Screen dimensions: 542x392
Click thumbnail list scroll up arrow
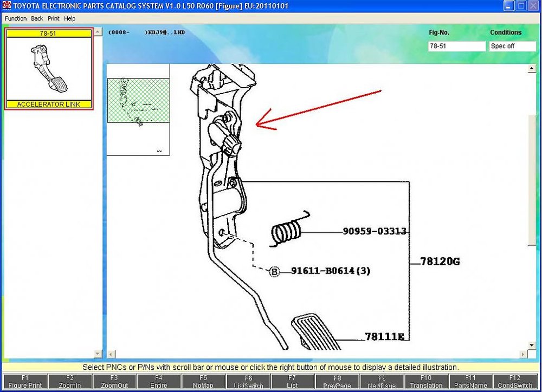coord(98,32)
